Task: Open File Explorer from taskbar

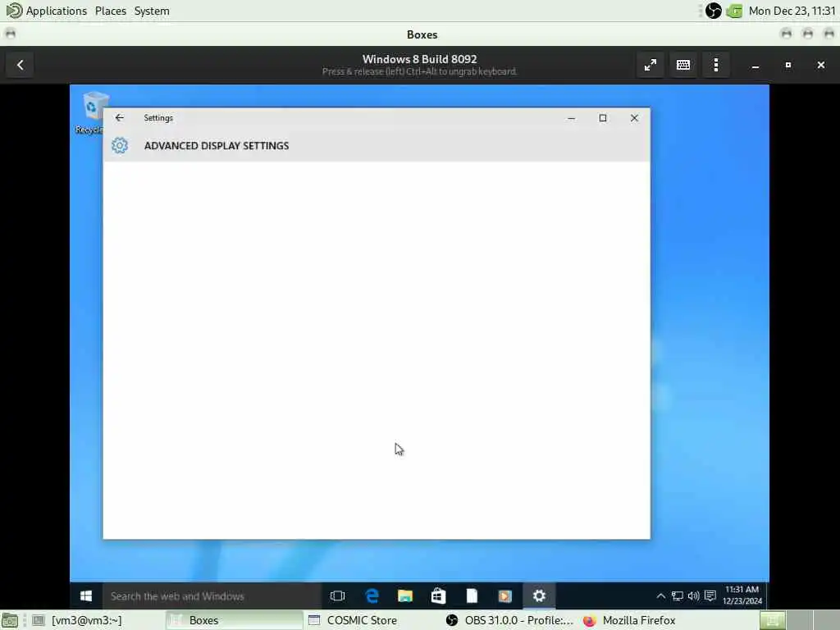Action: (x=405, y=596)
